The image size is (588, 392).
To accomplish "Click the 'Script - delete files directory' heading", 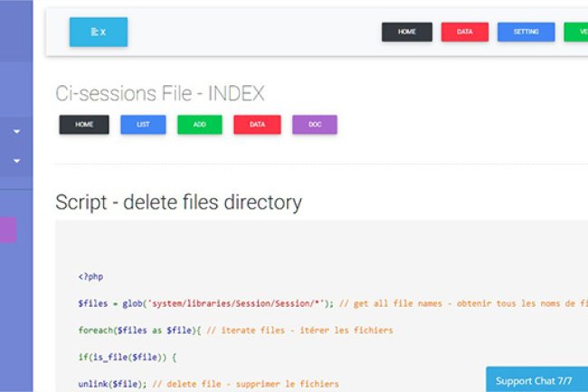I will (x=178, y=201).
